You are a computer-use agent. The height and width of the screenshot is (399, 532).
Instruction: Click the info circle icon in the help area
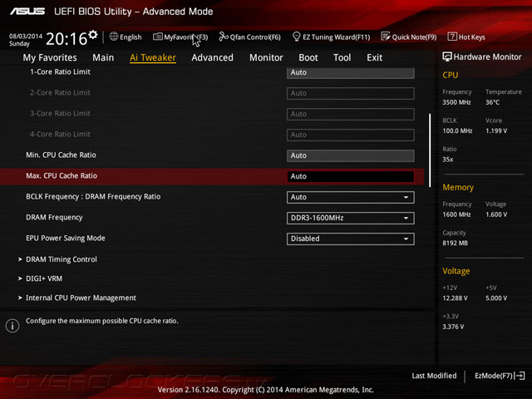click(x=12, y=326)
